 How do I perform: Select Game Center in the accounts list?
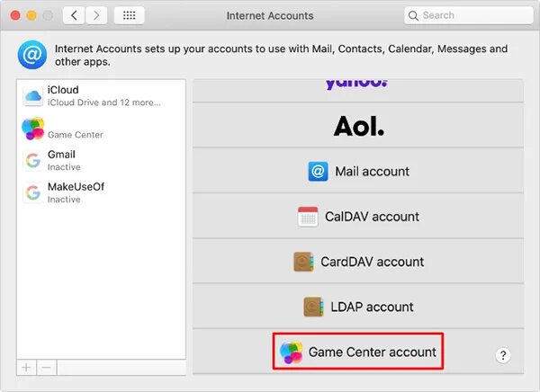(101, 129)
